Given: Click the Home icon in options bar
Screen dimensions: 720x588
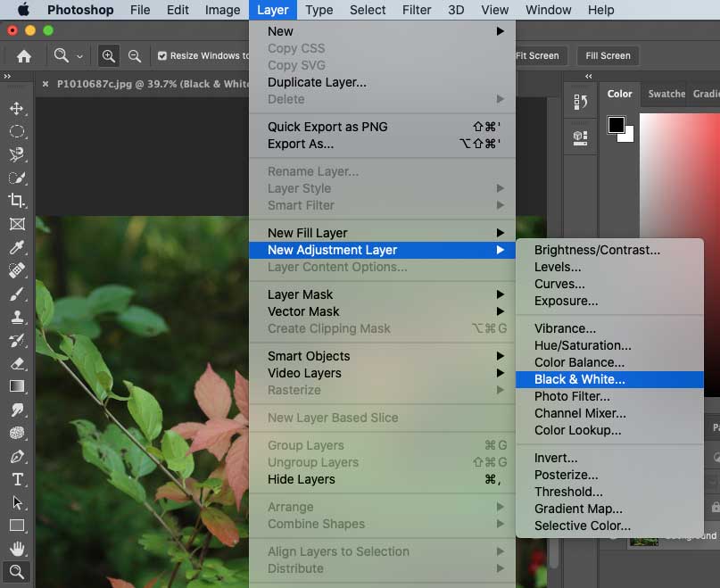Looking at the screenshot, I should (24, 56).
